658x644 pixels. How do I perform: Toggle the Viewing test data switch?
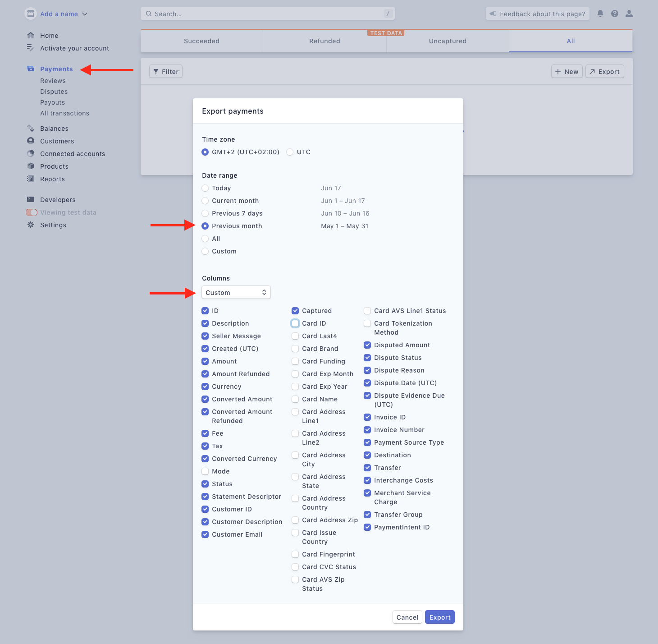[32, 212]
